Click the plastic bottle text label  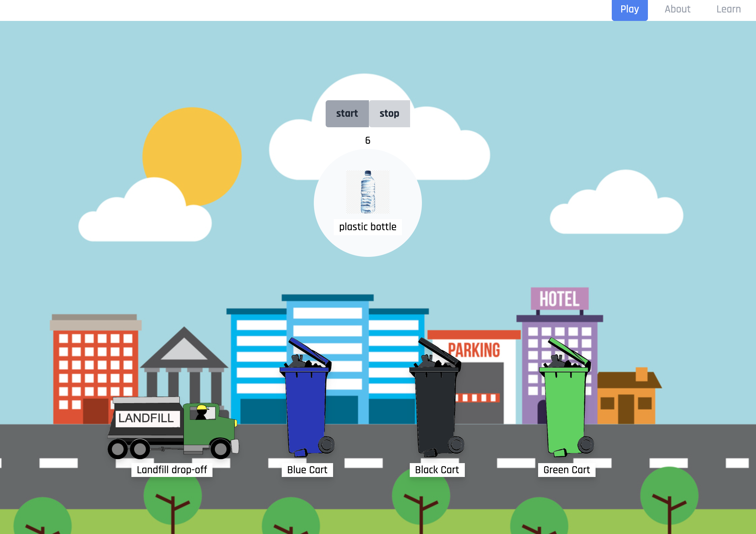click(x=368, y=227)
